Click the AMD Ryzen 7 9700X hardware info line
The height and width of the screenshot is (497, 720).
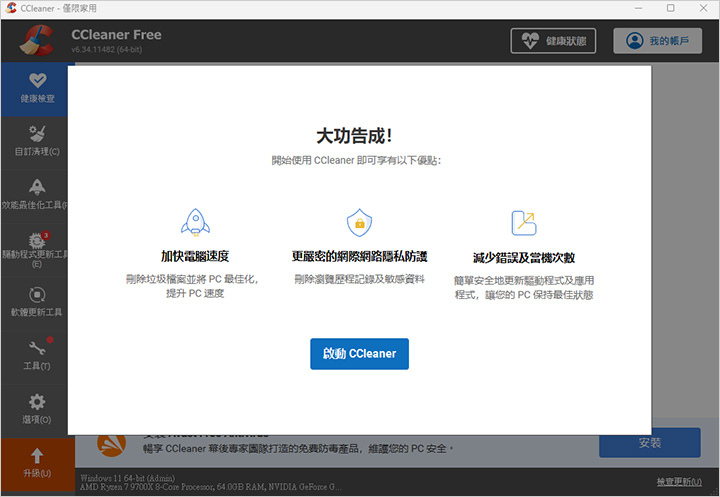coord(210,486)
